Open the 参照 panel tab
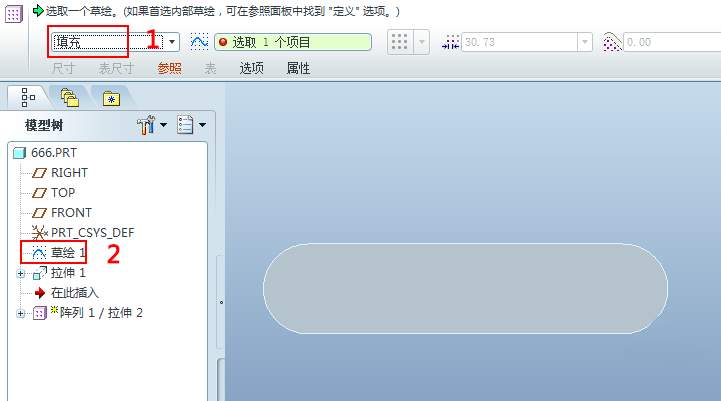This screenshot has width=721, height=401. tap(169, 69)
